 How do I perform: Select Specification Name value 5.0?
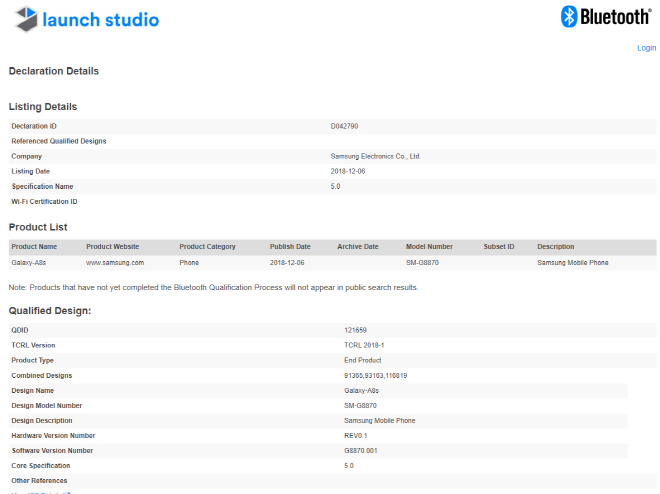pyautogui.click(x=335, y=186)
